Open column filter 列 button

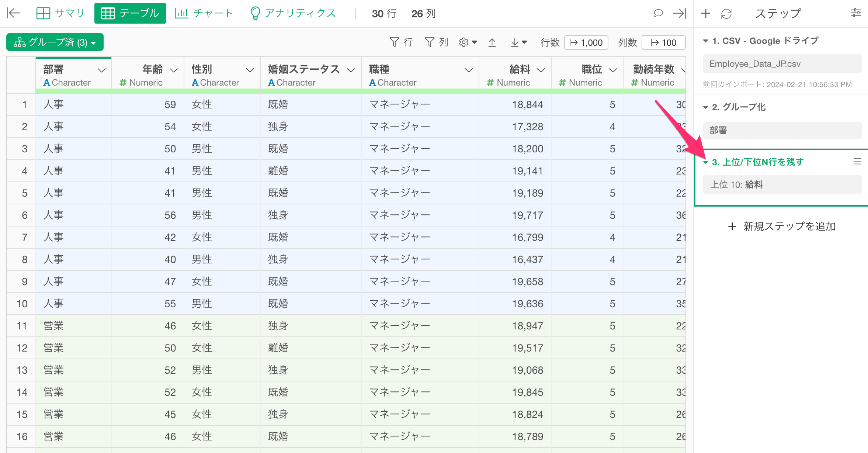pos(437,42)
